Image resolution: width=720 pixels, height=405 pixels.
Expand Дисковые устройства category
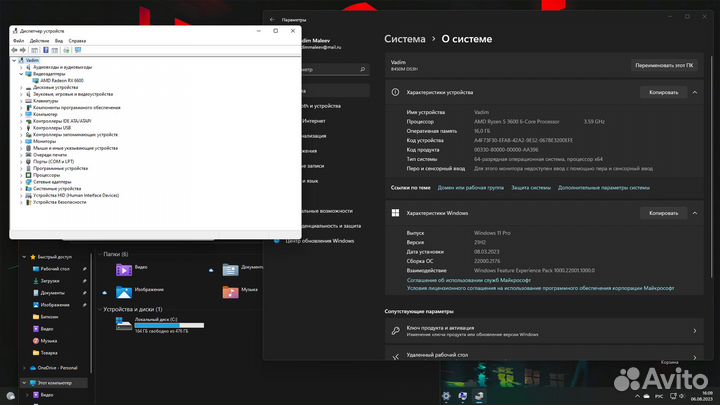click(21, 87)
